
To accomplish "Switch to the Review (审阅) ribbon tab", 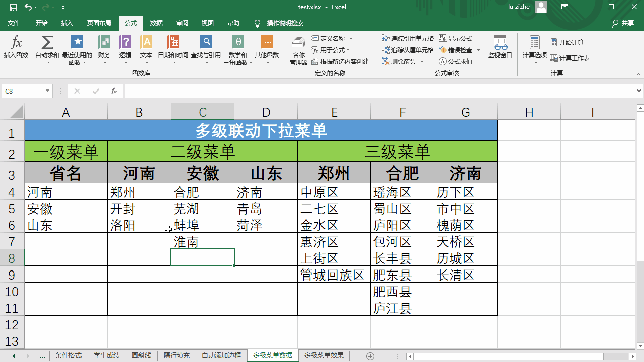I will click(x=182, y=23).
